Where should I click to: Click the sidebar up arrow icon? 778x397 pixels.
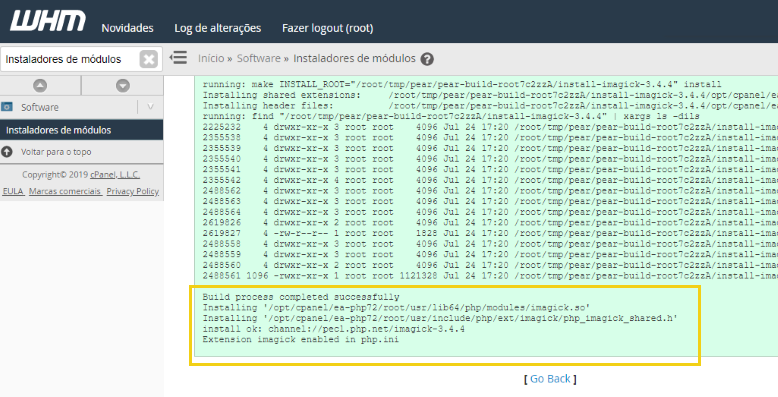point(40,85)
